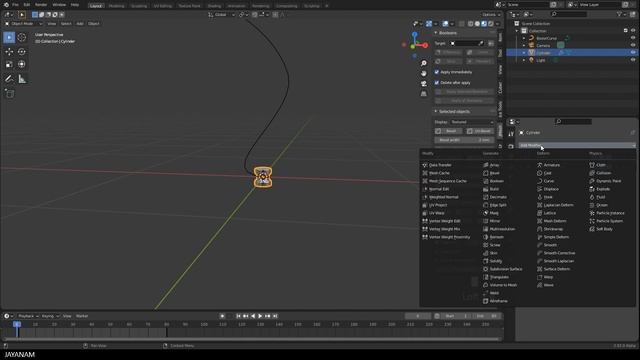Switch to the Modeling workspace tab
640x360 pixels.
click(x=116, y=6)
